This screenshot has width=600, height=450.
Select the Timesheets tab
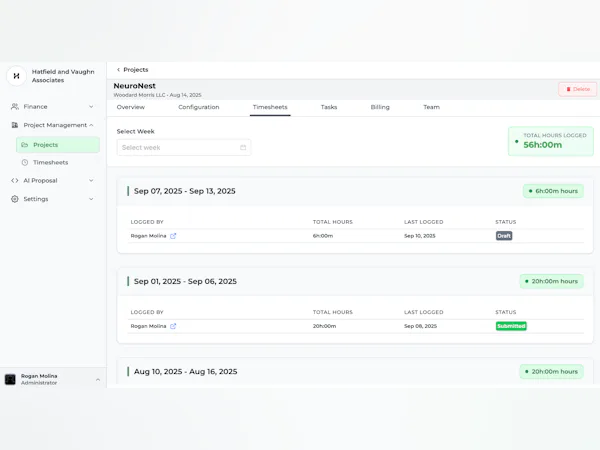270,107
